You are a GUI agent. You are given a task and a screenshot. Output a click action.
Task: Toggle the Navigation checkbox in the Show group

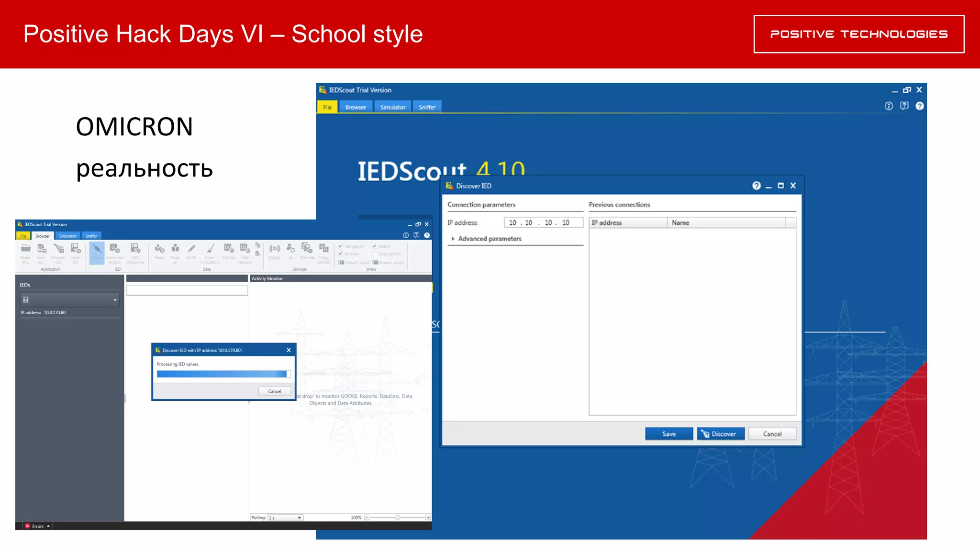tap(341, 246)
